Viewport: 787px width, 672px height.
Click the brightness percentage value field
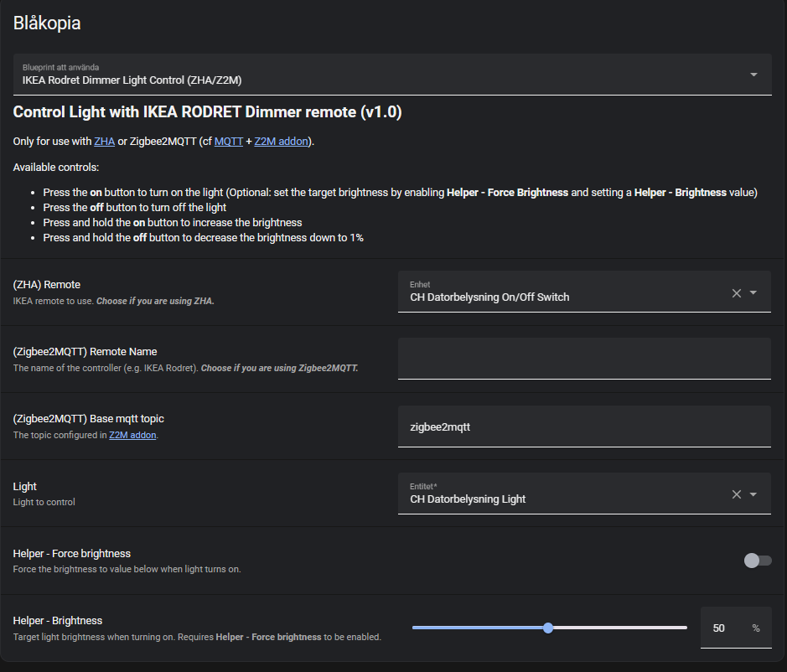click(736, 628)
